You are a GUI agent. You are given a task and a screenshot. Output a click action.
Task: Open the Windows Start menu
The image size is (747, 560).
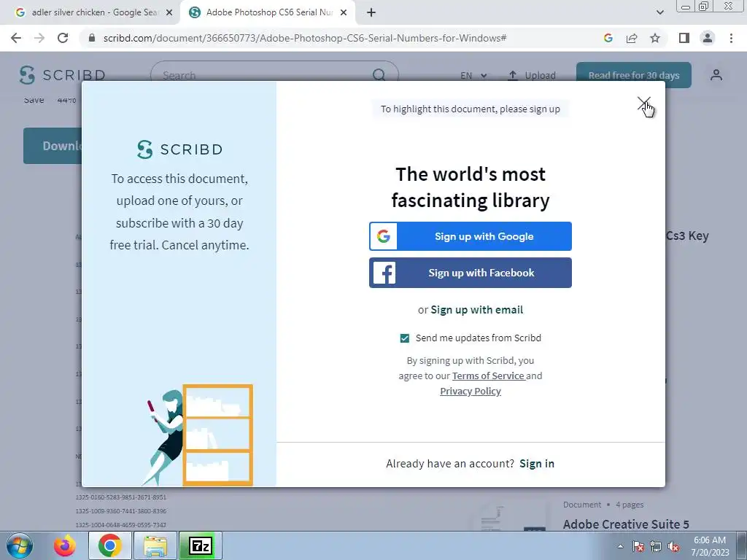pos(19,545)
